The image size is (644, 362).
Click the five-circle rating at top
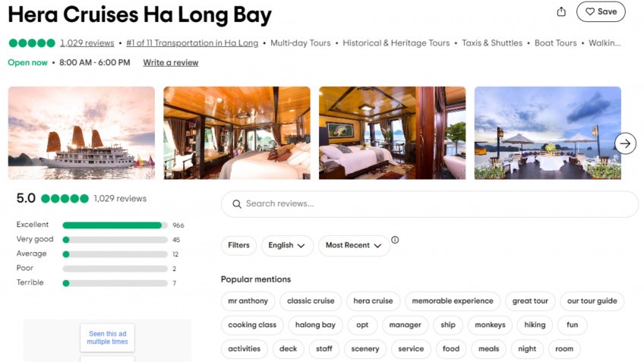31,43
